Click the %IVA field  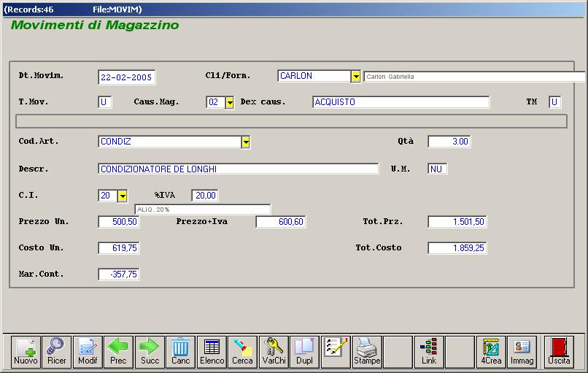[x=205, y=196]
